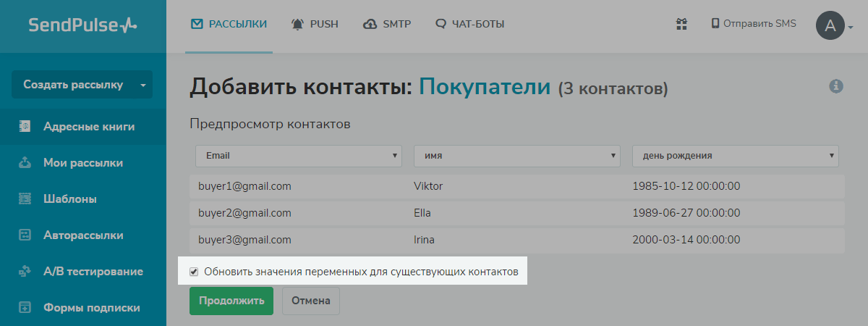868x326 pixels.
Task: Click the gift box icon
Action: [x=681, y=24]
